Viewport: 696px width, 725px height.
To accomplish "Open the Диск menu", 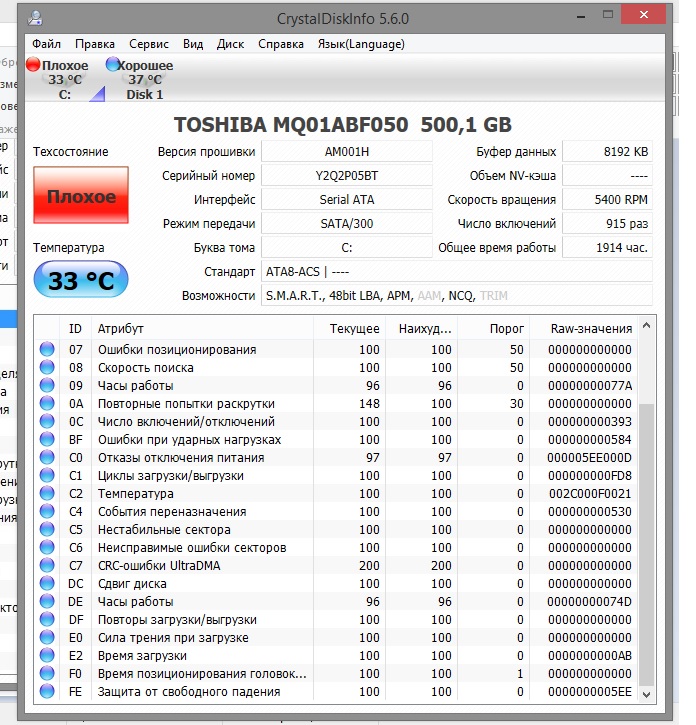I will (230, 44).
